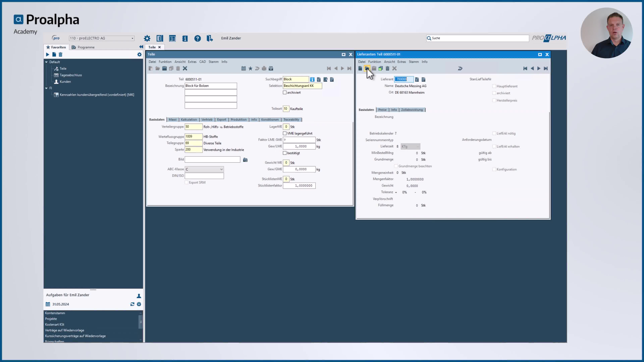Toggle the Herstellerpreis checkbox
Viewport: 644px width, 362px height.
pos(494,100)
